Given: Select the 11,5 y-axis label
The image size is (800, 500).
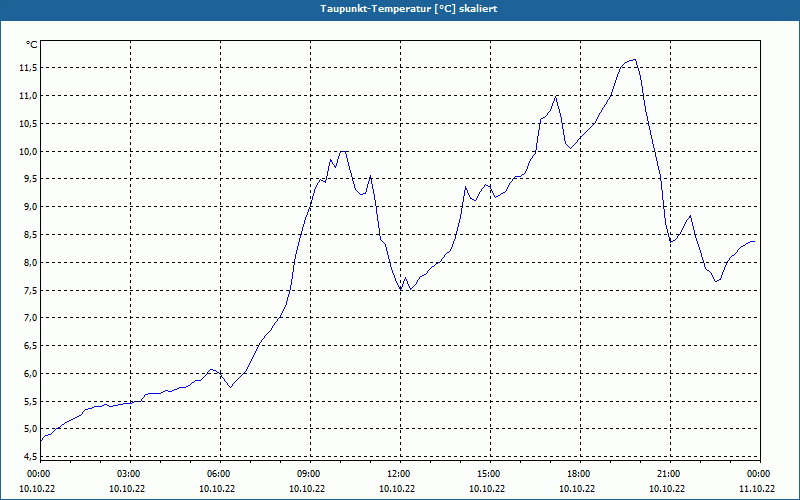Looking at the screenshot, I should tap(28, 68).
